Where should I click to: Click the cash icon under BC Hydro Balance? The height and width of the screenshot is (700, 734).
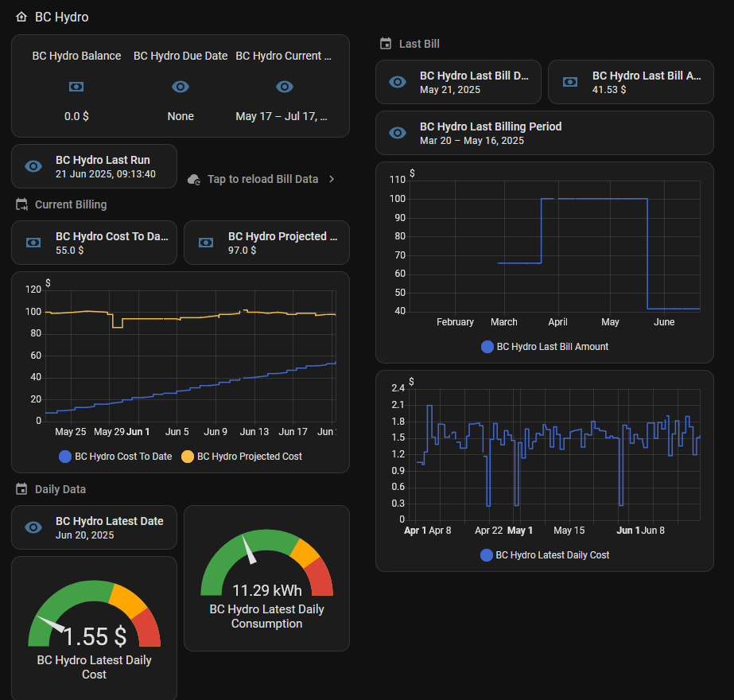[76, 87]
